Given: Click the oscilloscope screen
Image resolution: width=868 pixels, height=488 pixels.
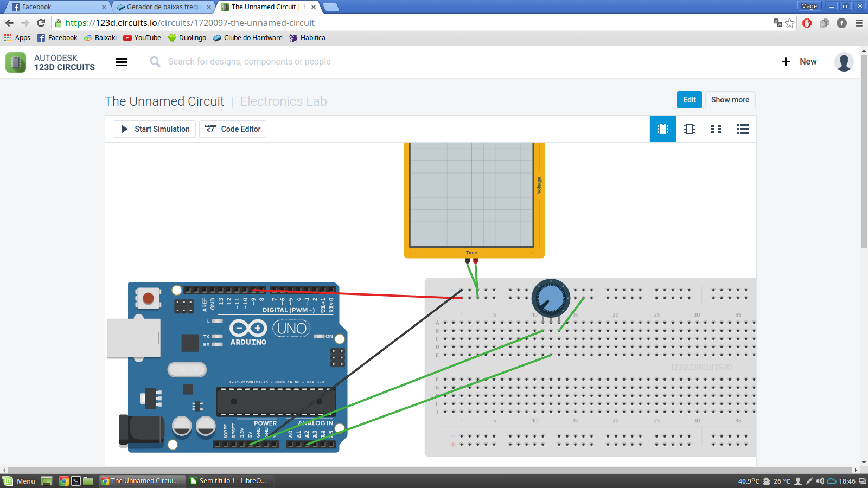Looking at the screenshot, I should (x=471, y=194).
